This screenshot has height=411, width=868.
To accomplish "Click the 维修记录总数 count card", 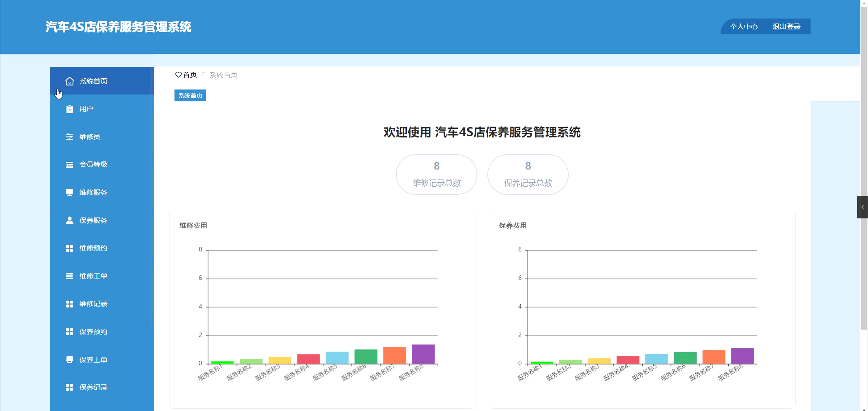I will point(437,175).
